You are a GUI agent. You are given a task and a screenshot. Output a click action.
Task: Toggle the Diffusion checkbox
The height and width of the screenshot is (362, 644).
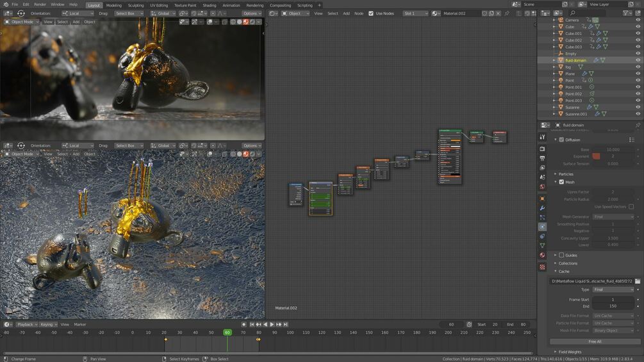[561, 140]
